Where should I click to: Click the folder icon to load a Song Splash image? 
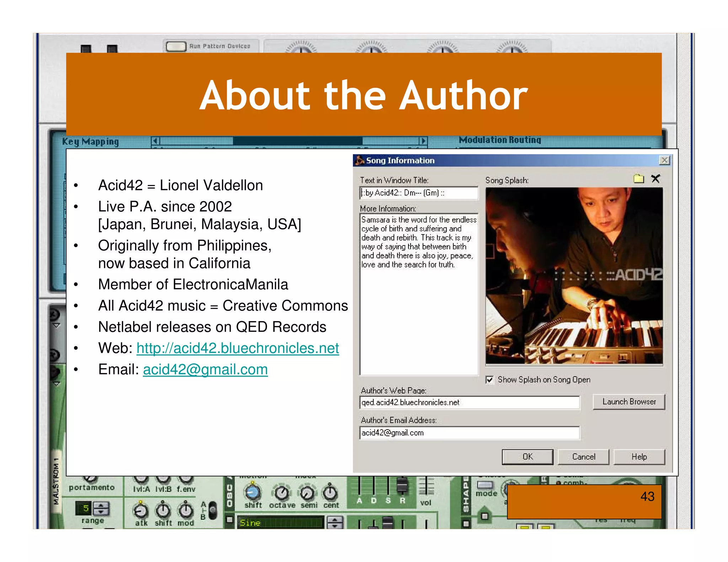(x=638, y=178)
